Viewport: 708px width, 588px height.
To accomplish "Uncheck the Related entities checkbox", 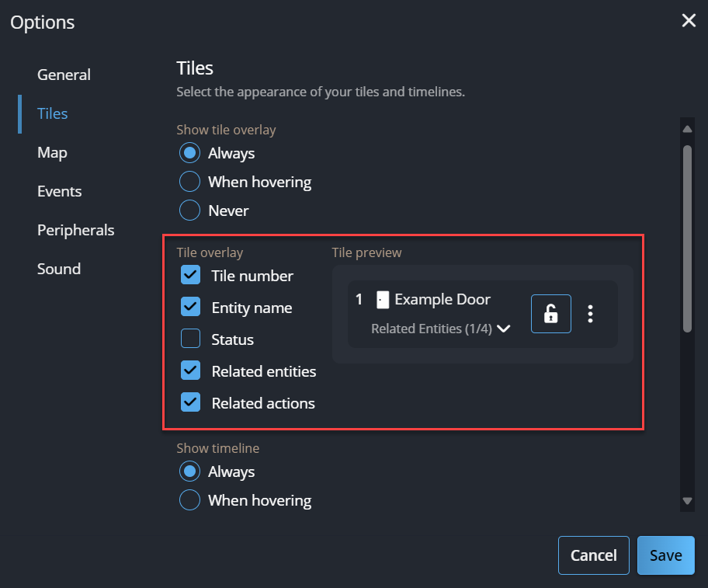I will [190, 371].
